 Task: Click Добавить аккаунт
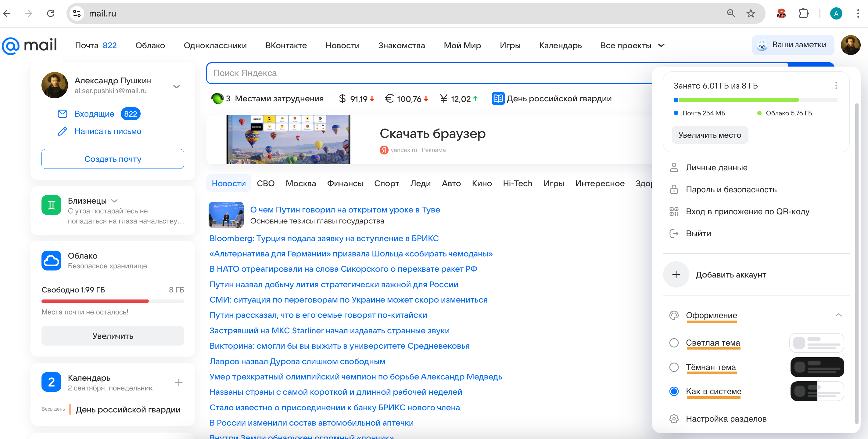(714, 274)
